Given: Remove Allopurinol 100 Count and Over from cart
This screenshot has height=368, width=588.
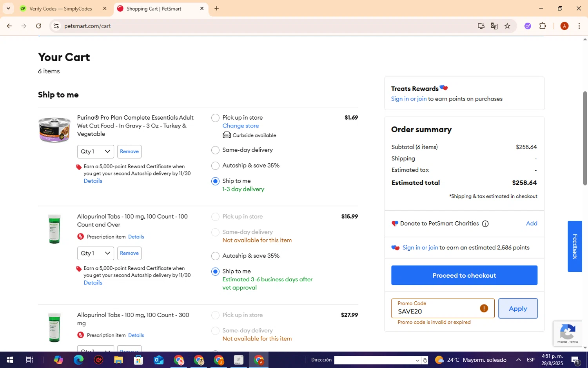Looking at the screenshot, I should coord(129,253).
